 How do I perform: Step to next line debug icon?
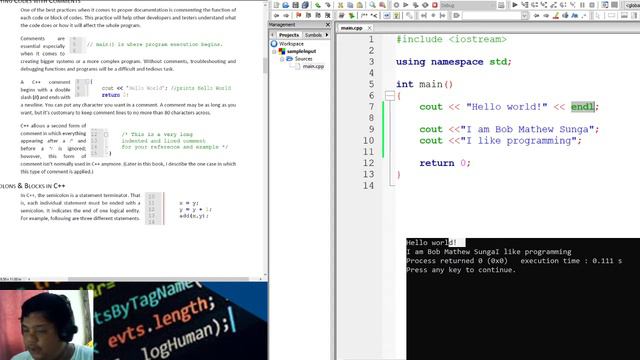pyautogui.click(x=534, y=5)
